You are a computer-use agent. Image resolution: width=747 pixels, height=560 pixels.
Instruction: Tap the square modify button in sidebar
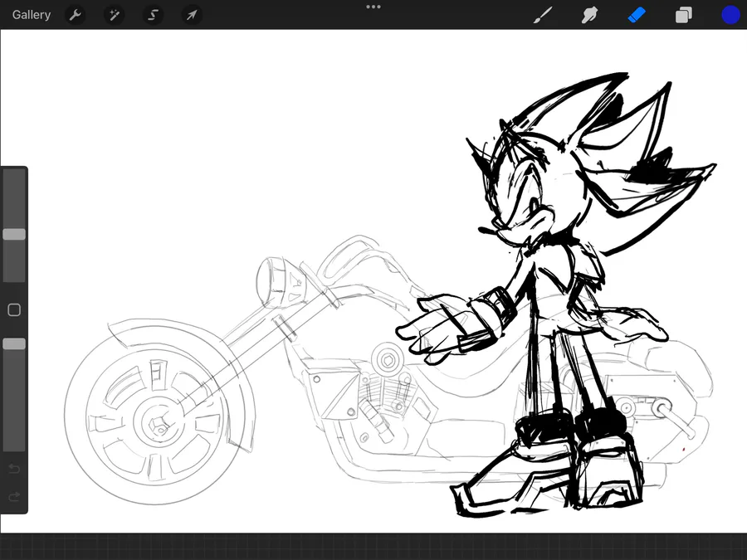14,310
